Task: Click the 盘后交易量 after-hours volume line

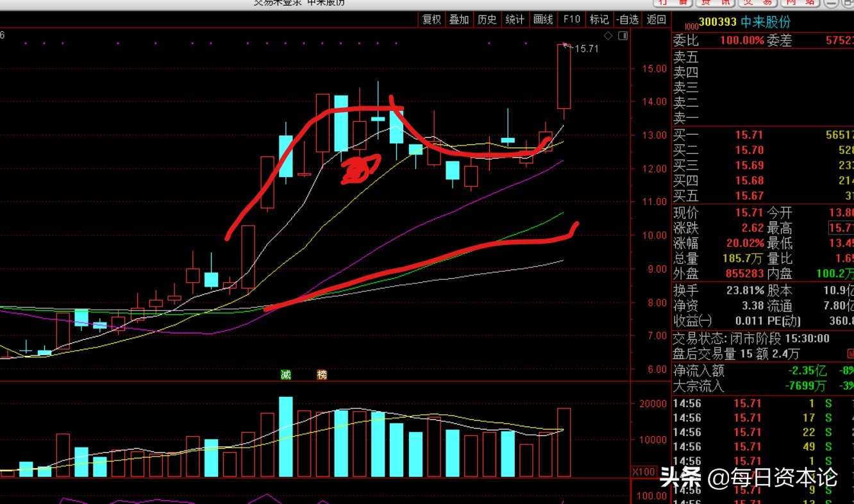Action: pos(736,354)
